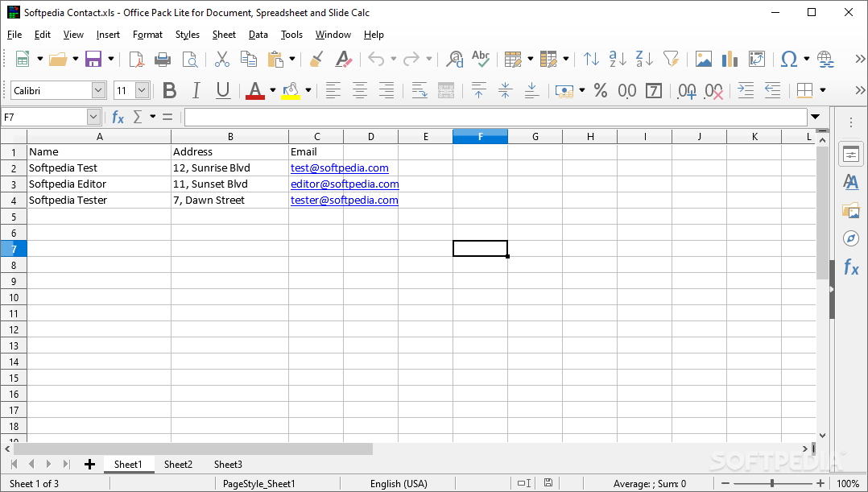The height and width of the screenshot is (492, 868).
Task: Switch to the Sheet2 tab
Action: click(x=178, y=465)
